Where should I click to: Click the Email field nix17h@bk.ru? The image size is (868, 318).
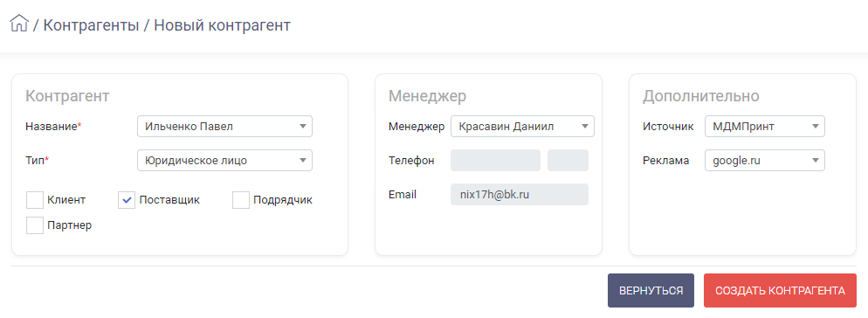coord(520,195)
